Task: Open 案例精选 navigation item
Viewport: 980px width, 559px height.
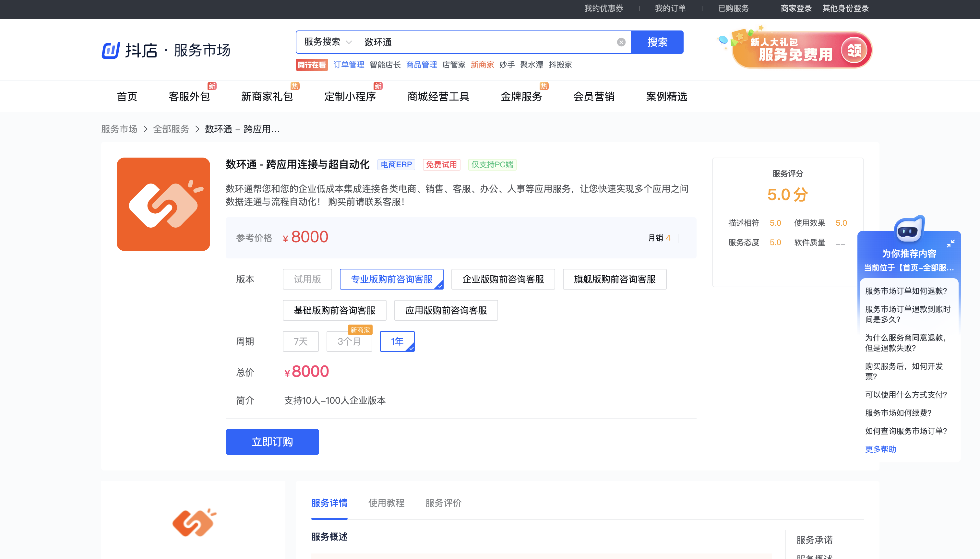Action: point(666,97)
